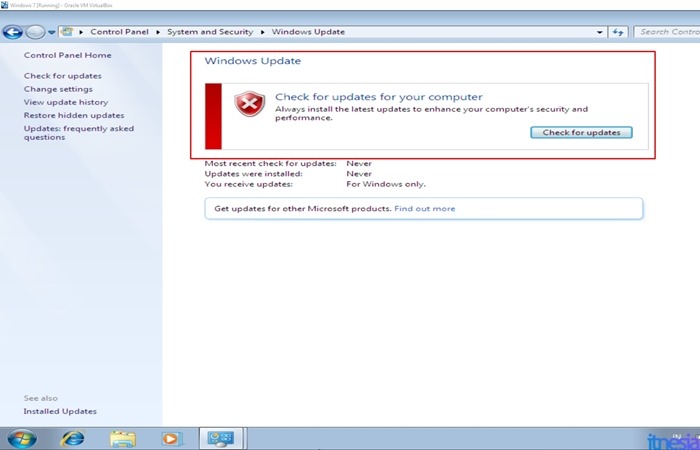This screenshot has width=700, height=450.
Task: Expand the address bar history dropdown
Action: (600, 32)
